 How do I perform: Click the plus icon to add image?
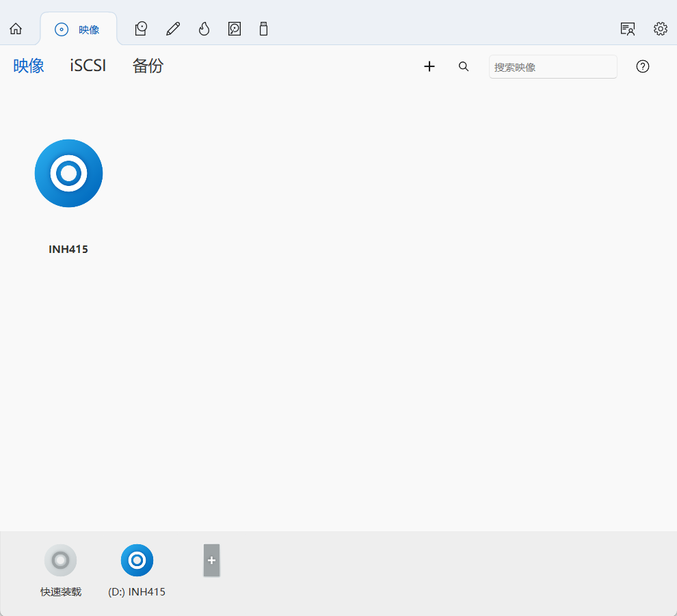[x=429, y=66]
